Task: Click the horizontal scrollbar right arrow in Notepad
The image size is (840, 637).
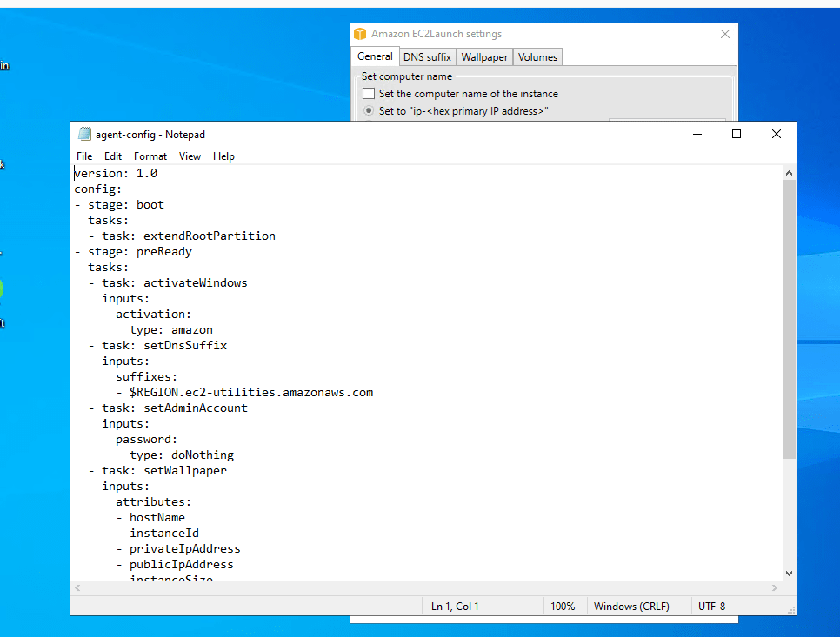Action: tap(775, 587)
